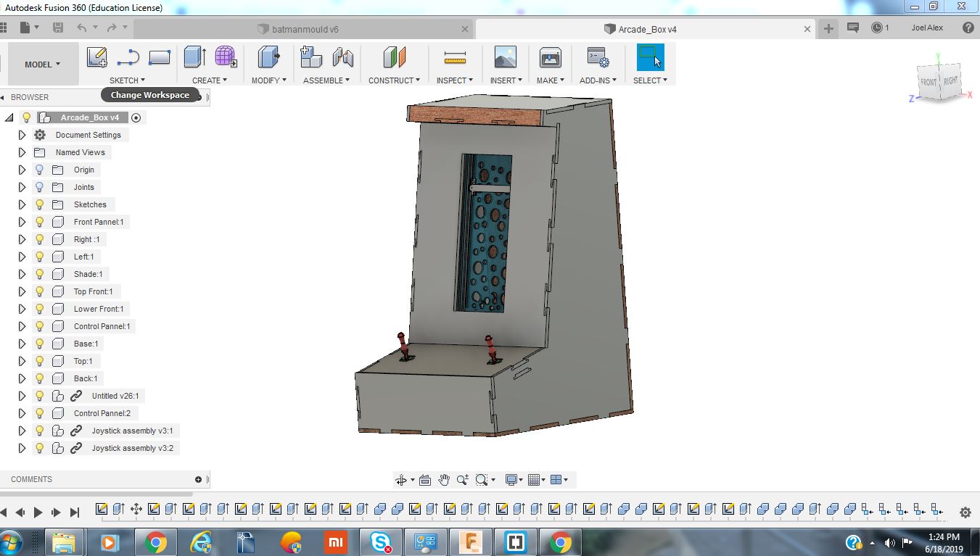Save the design with the floppy icon
The width and height of the screenshot is (980, 556).
(58, 28)
